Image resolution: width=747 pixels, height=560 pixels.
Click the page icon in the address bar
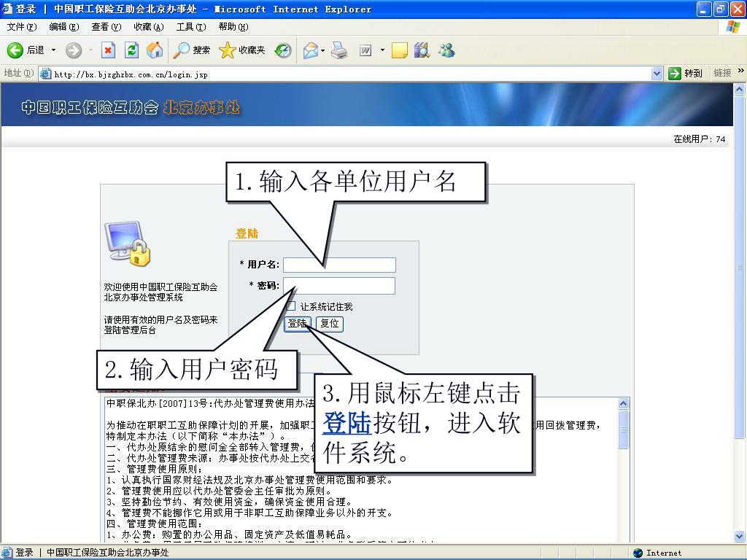click(x=46, y=74)
